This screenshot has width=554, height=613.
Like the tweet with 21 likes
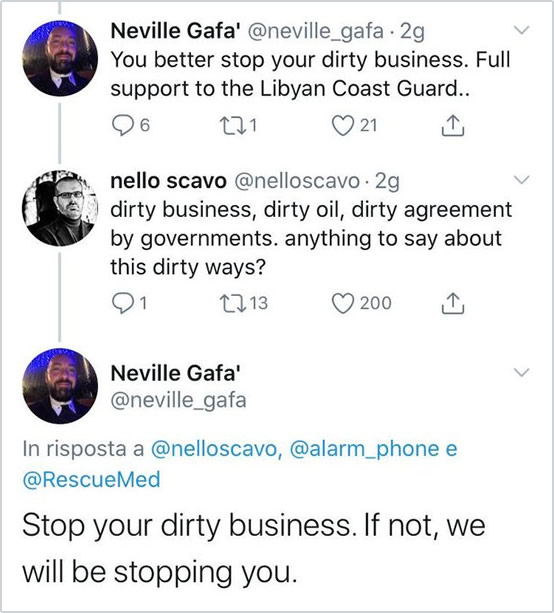coord(343,126)
